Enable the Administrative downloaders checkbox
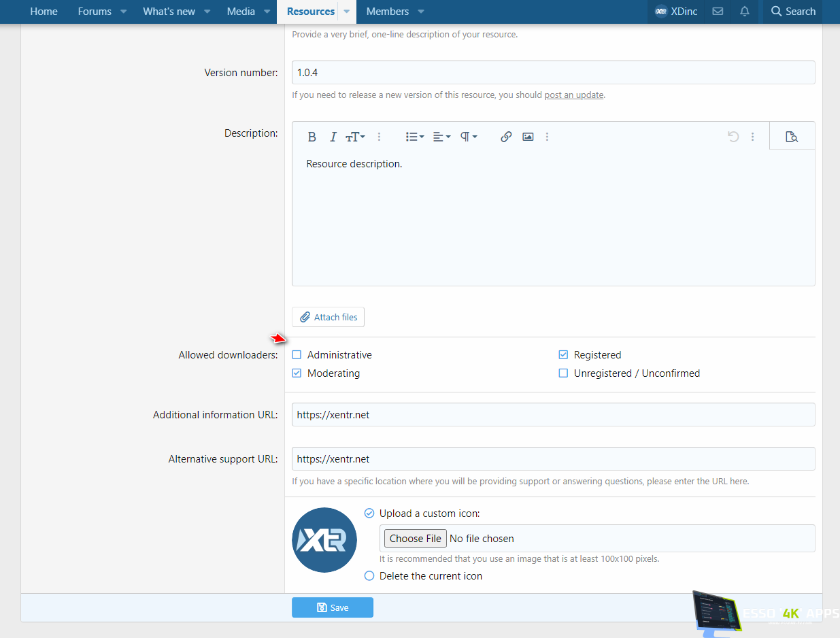 coord(297,355)
